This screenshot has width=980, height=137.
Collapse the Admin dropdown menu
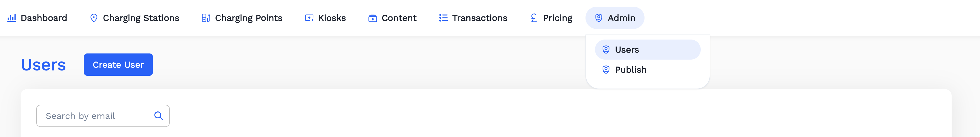point(614,18)
